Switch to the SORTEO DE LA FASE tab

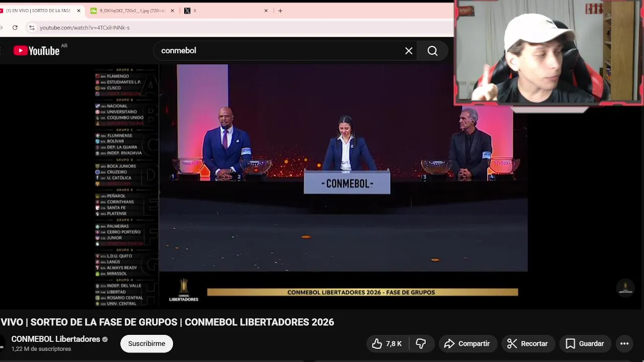(x=38, y=11)
